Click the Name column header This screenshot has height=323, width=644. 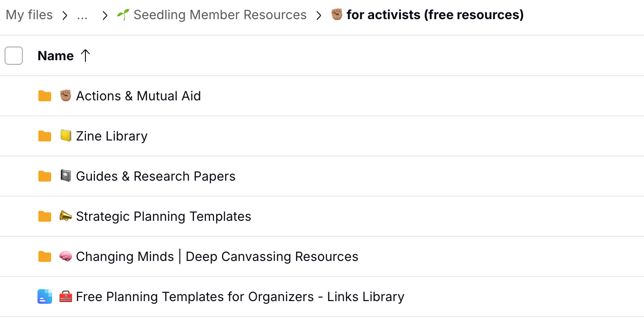(x=56, y=56)
